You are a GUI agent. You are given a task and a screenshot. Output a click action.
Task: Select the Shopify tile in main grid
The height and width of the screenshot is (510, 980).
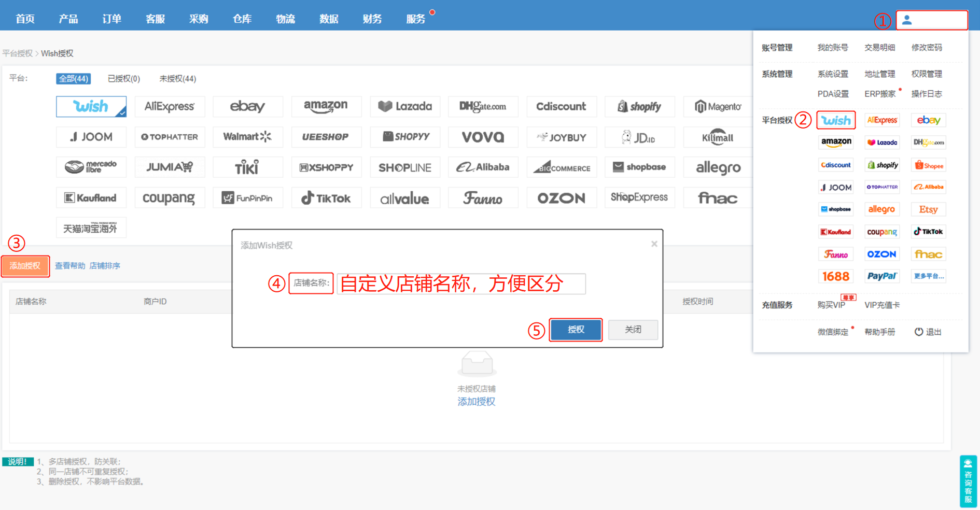(x=640, y=107)
